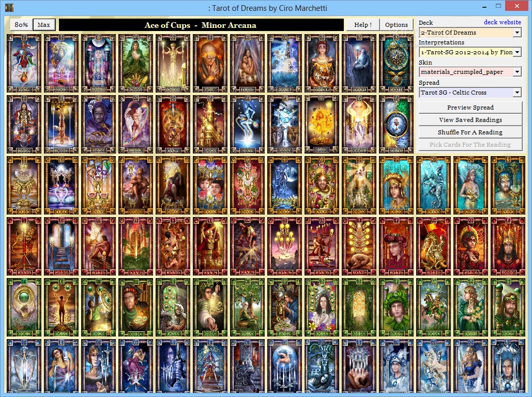
Task: Click the app icon in the title bar
Action: [x=9, y=7]
